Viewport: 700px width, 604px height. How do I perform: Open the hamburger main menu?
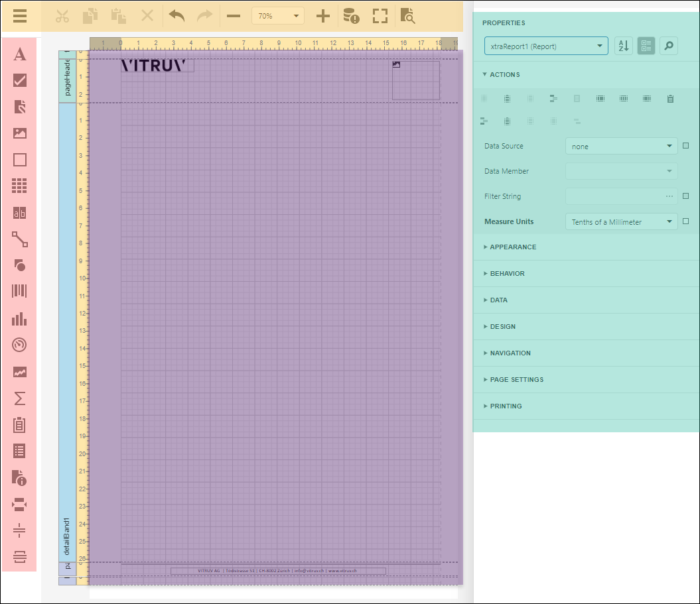[x=21, y=17]
